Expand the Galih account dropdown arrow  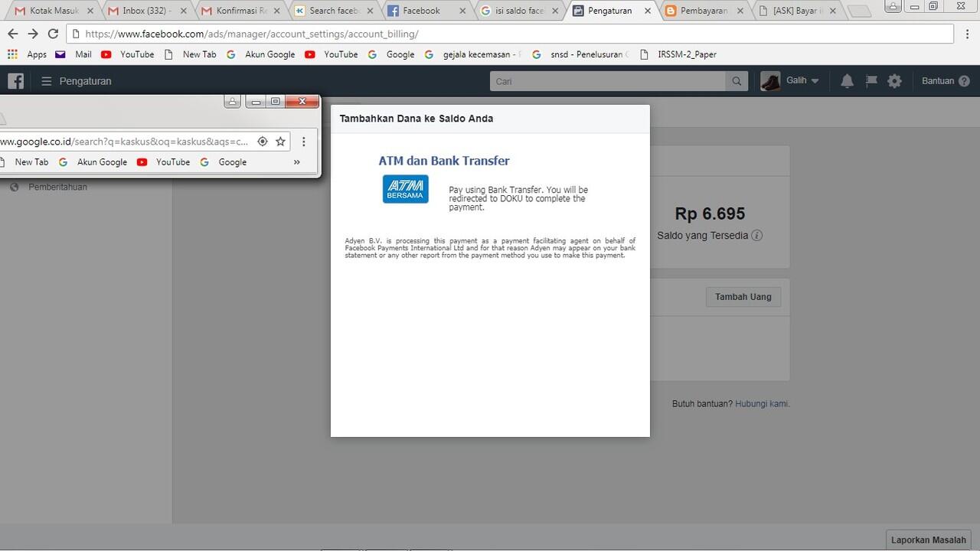click(815, 81)
